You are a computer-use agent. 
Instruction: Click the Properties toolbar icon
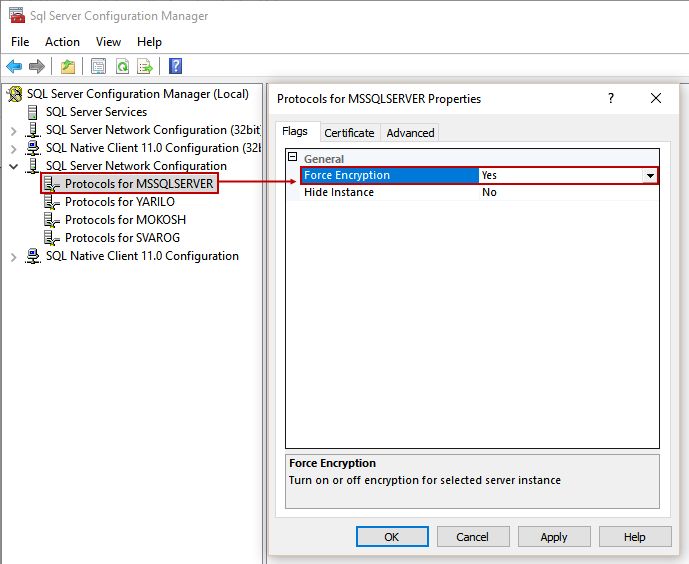(98, 66)
